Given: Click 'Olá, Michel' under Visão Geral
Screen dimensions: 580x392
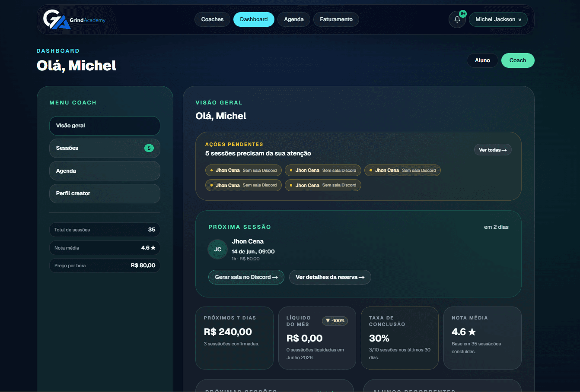Looking at the screenshot, I should pos(221,116).
